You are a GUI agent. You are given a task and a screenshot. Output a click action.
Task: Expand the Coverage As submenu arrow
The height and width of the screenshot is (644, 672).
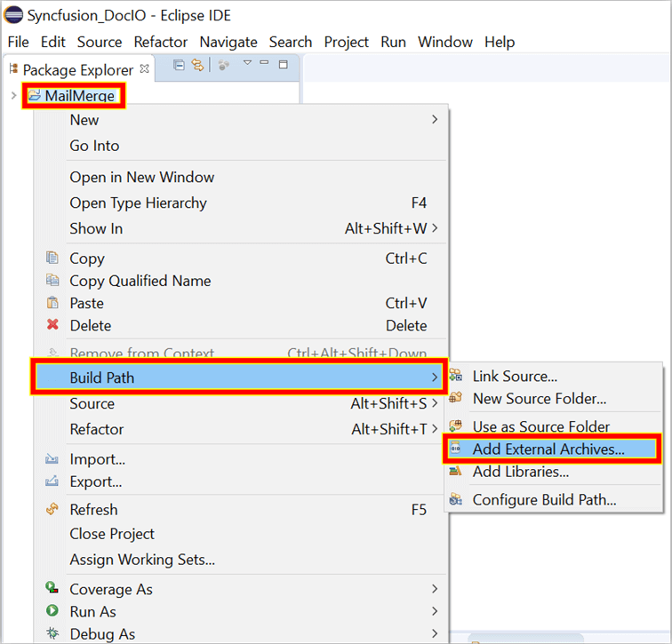click(435, 589)
